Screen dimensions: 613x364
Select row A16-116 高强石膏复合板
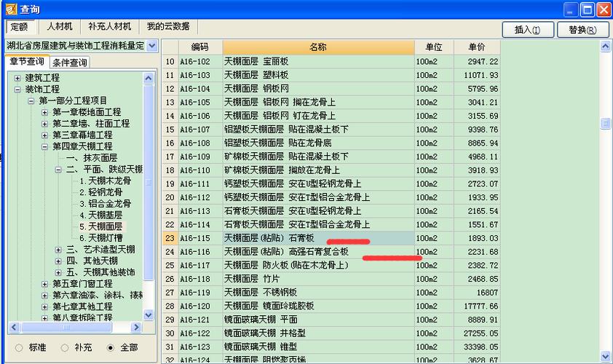point(318,252)
